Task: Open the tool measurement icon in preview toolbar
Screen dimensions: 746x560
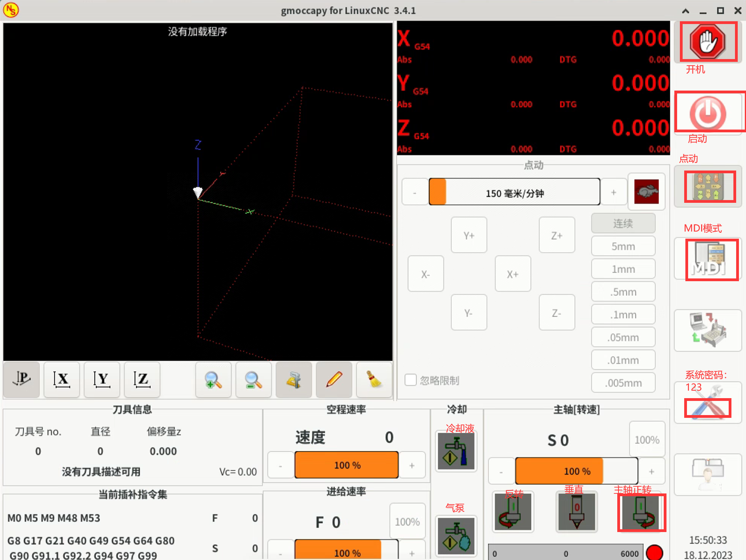Action: (293, 380)
